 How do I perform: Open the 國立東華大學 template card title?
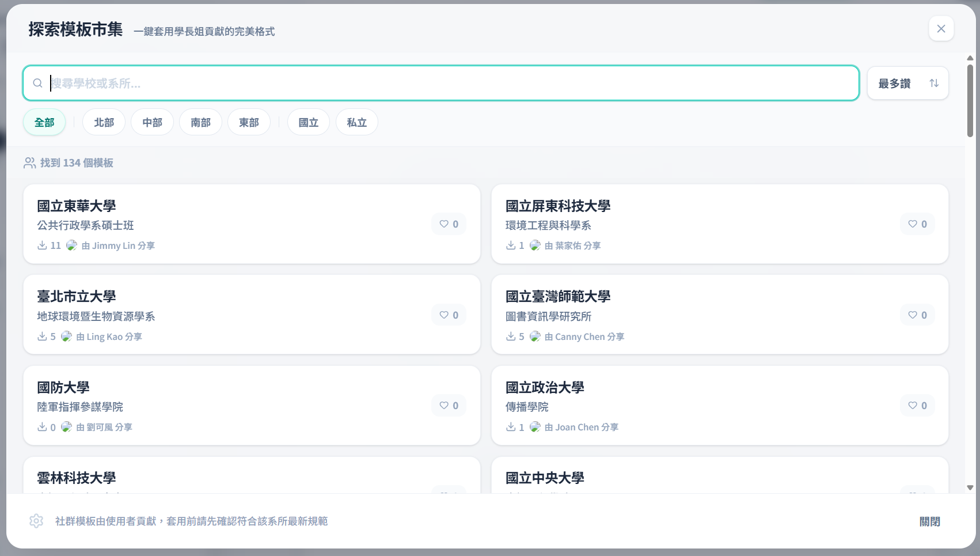pyautogui.click(x=77, y=206)
